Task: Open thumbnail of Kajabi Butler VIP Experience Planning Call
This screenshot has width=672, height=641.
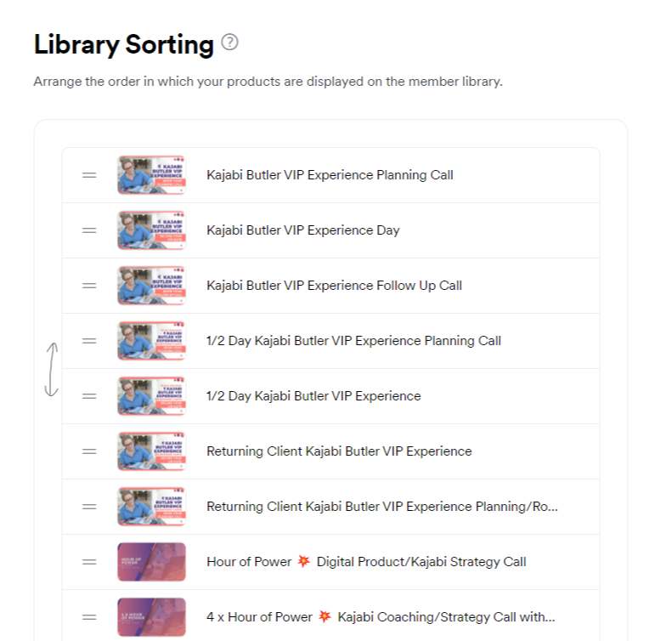Action: click(152, 175)
